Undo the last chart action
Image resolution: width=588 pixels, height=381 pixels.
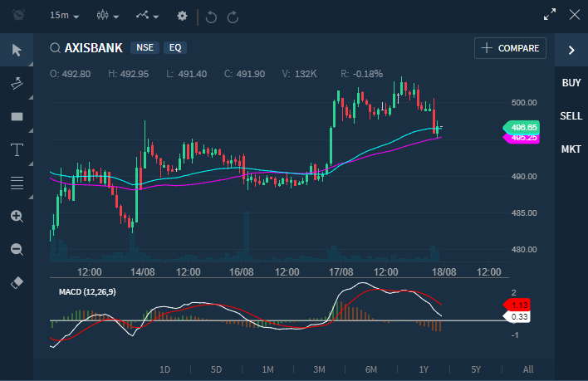click(211, 16)
